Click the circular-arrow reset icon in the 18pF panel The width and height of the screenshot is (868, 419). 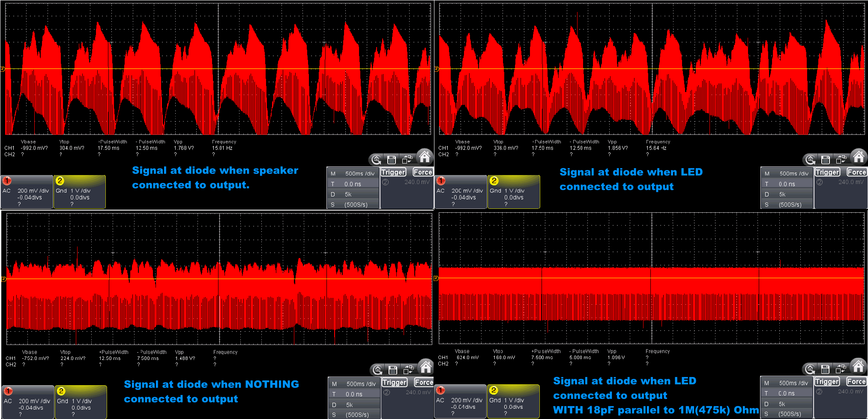(810, 369)
